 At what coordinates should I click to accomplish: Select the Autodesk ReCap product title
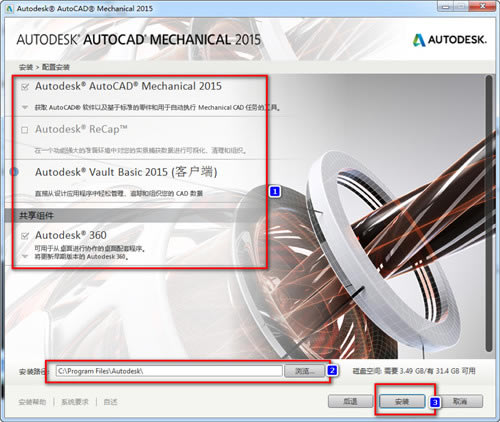tap(81, 129)
